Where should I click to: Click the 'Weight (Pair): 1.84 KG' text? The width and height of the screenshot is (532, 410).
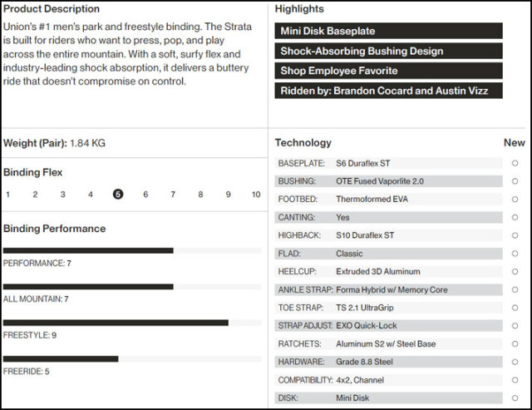click(x=54, y=143)
